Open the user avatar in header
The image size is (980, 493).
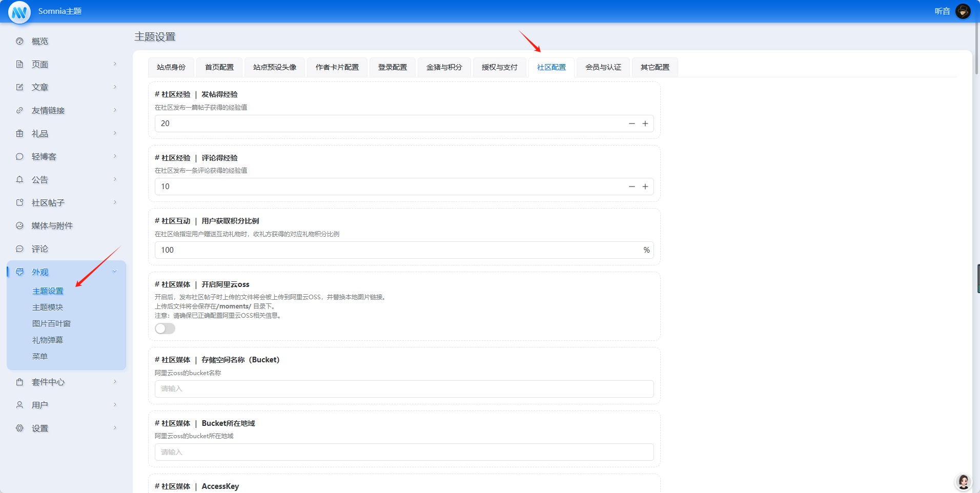963,11
